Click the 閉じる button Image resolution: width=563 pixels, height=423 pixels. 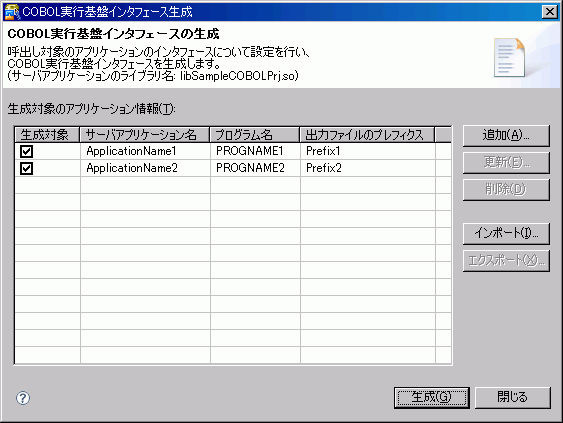click(513, 398)
